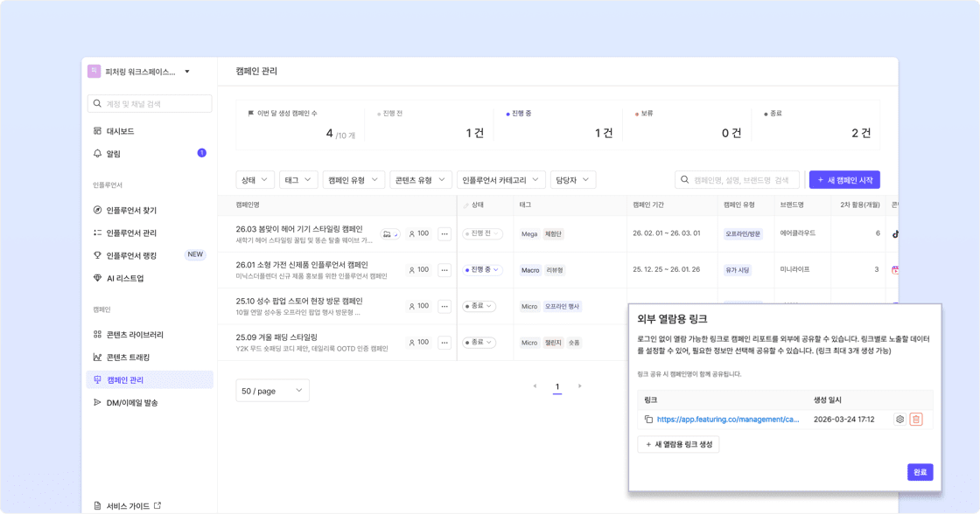Click the copy icon beside the share link
Screen dimensions: 980x514
(648, 420)
